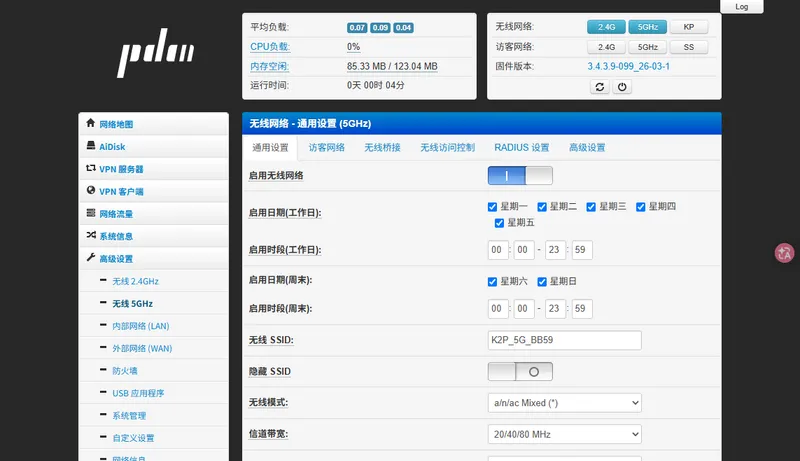Image resolution: width=800 pixels, height=461 pixels.
Task: Uncheck the 星期二 checkbox
Action: [x=542, y=207]
